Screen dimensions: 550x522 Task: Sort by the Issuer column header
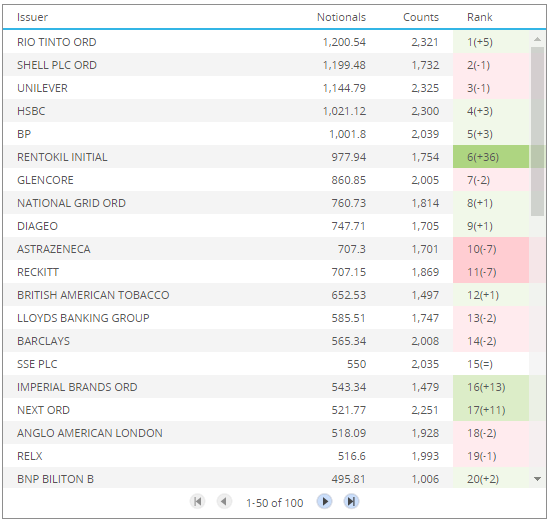coord(32,17)
